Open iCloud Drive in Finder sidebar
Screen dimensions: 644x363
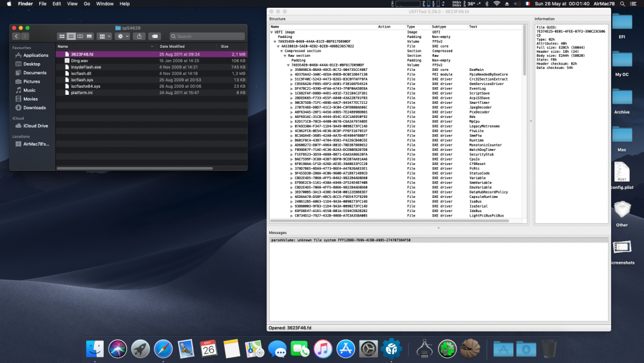point(32,126)
